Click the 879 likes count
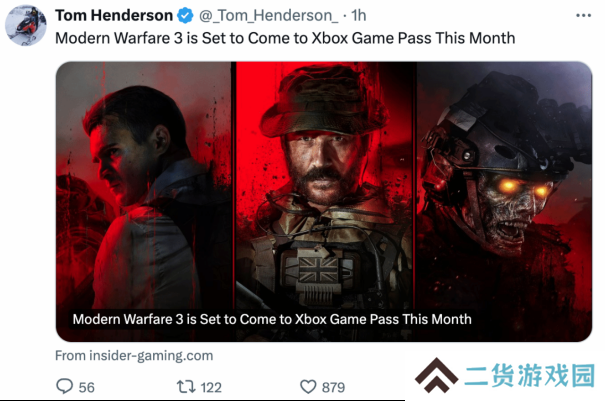This screenshot has height=401, width=605. 333,387
